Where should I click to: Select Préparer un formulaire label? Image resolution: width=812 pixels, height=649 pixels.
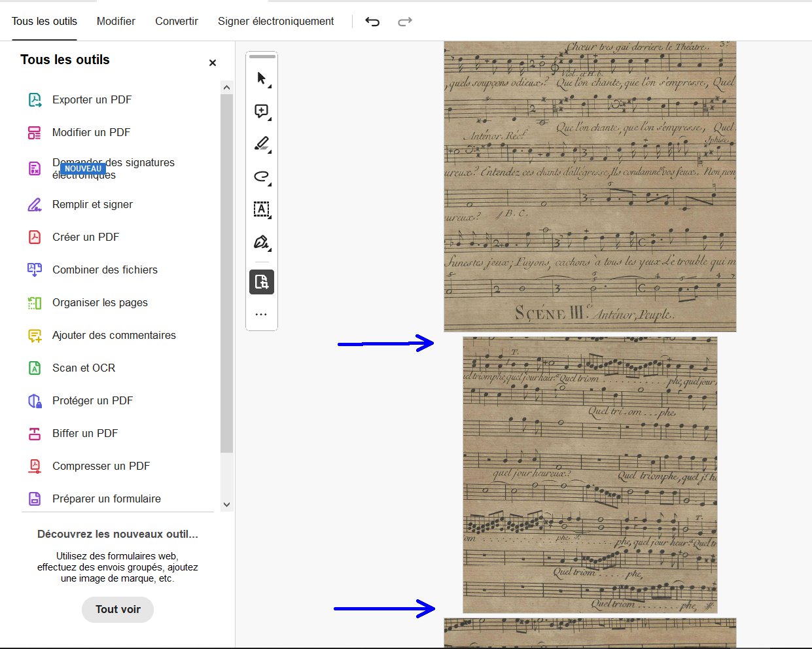click(x=107, y=499)
